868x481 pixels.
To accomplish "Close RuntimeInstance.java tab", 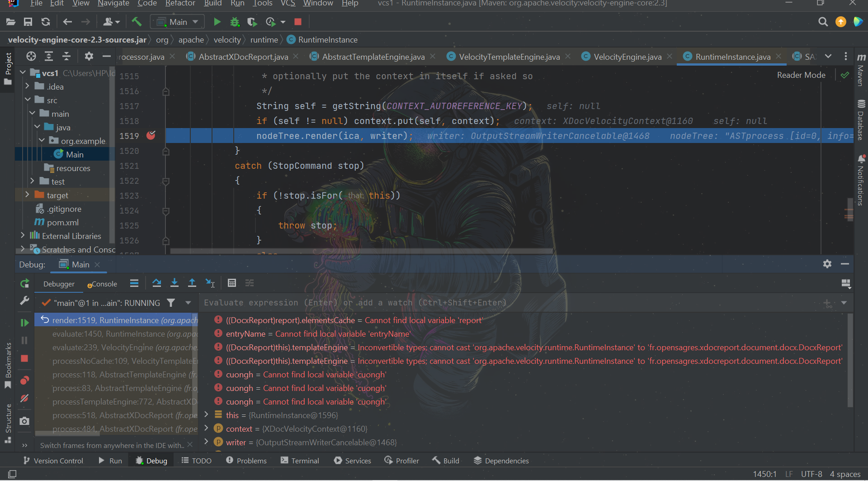I will click(778, 57).
